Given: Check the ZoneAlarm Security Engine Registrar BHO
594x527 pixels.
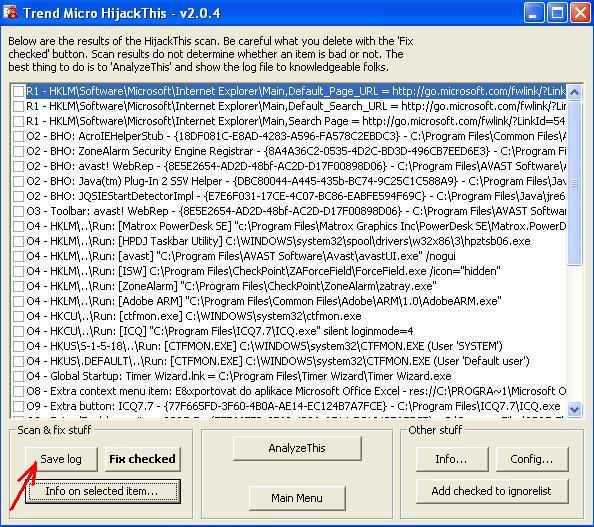Looking at the screenshot, I should pos(19,151).
